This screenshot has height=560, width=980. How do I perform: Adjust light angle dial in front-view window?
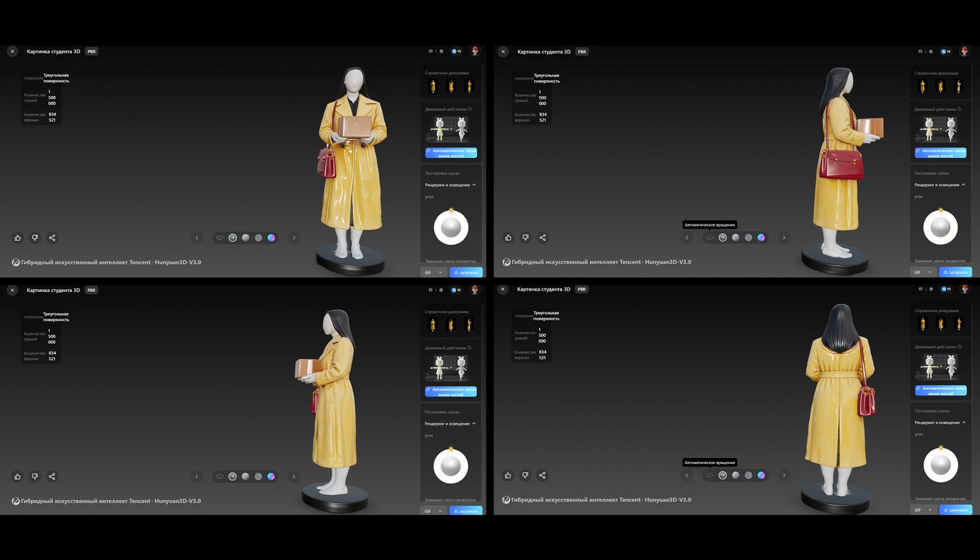[x=451, y=228]
